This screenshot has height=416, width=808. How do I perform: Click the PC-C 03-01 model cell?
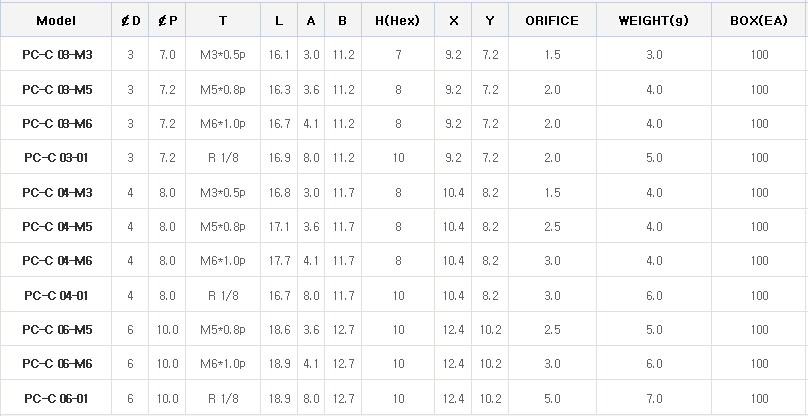[57, 158]
